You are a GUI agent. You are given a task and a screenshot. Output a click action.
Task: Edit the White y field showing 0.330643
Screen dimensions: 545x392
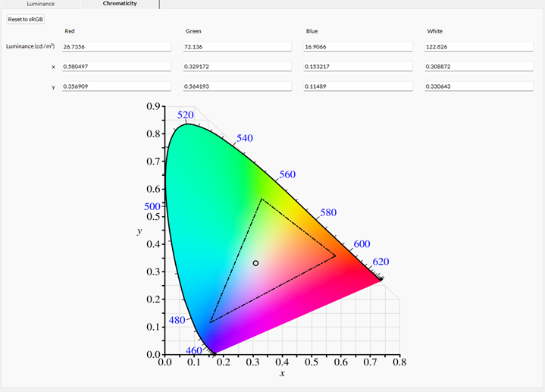click(479, 86)
